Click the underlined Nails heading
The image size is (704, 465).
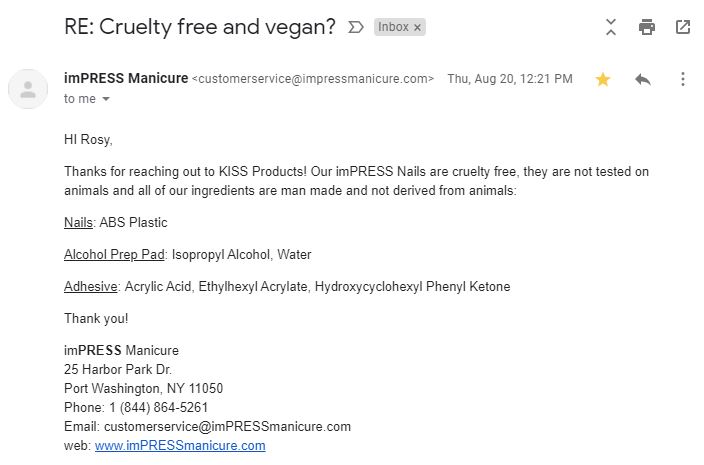[x=78, y=222]
